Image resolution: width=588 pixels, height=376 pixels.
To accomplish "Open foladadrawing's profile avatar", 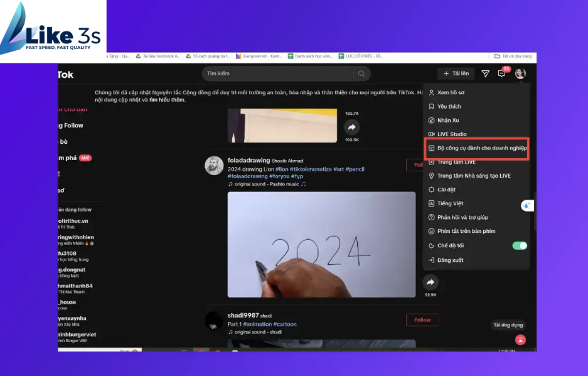I will [214, 166].
